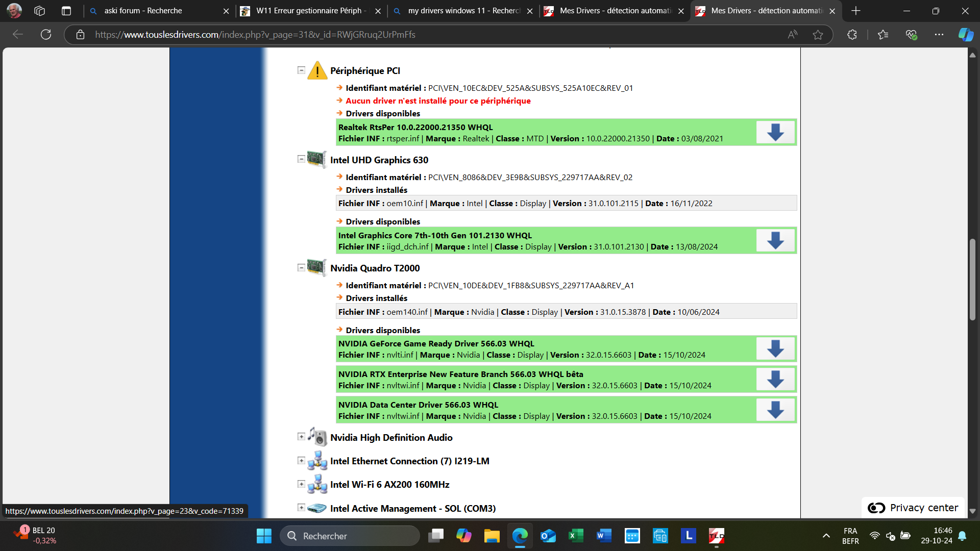Expand Intel Ethernet Connection I219-LM entry

(301, 460)
